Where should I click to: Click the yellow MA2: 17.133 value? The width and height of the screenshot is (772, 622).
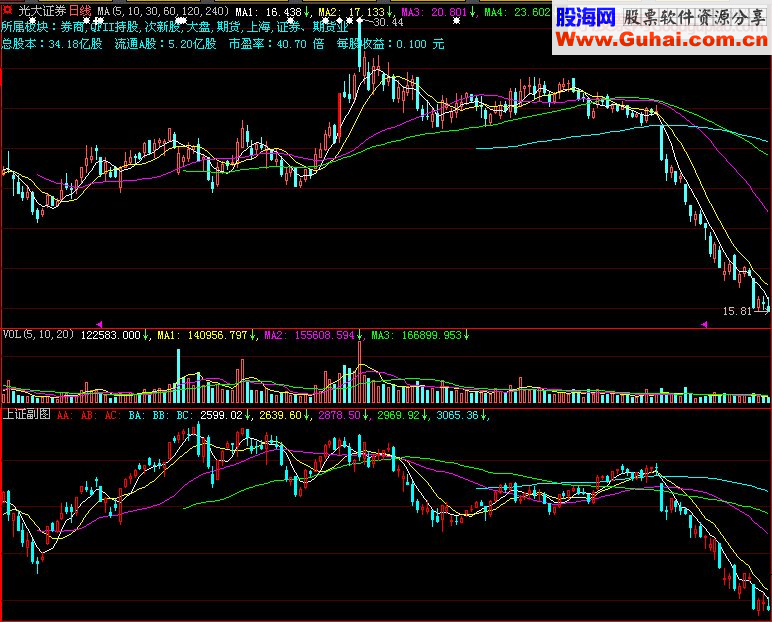(x=352, y=12)
